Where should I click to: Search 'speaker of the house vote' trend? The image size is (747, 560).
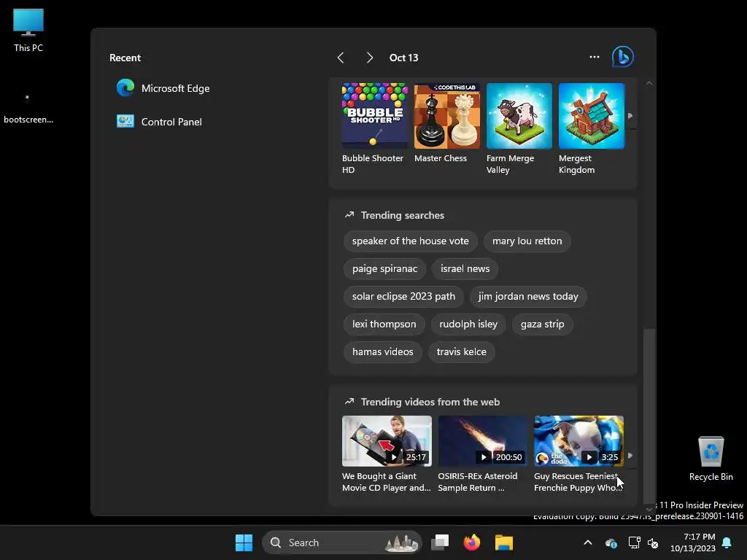pos(410,241)
